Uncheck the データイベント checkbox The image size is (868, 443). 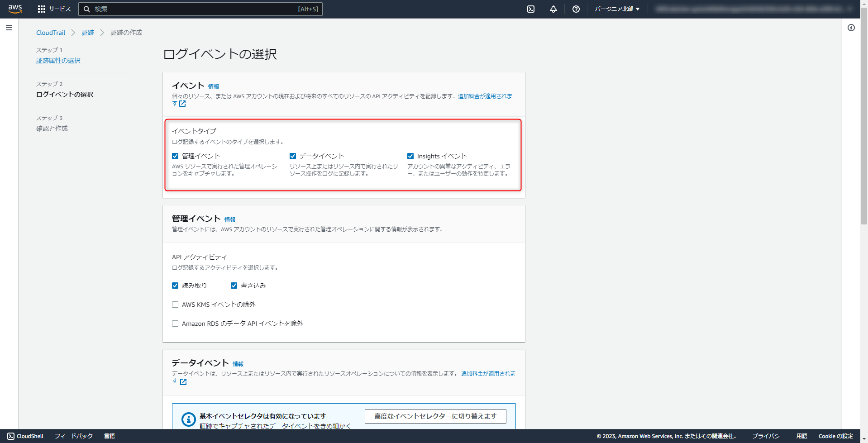(293, 156)
